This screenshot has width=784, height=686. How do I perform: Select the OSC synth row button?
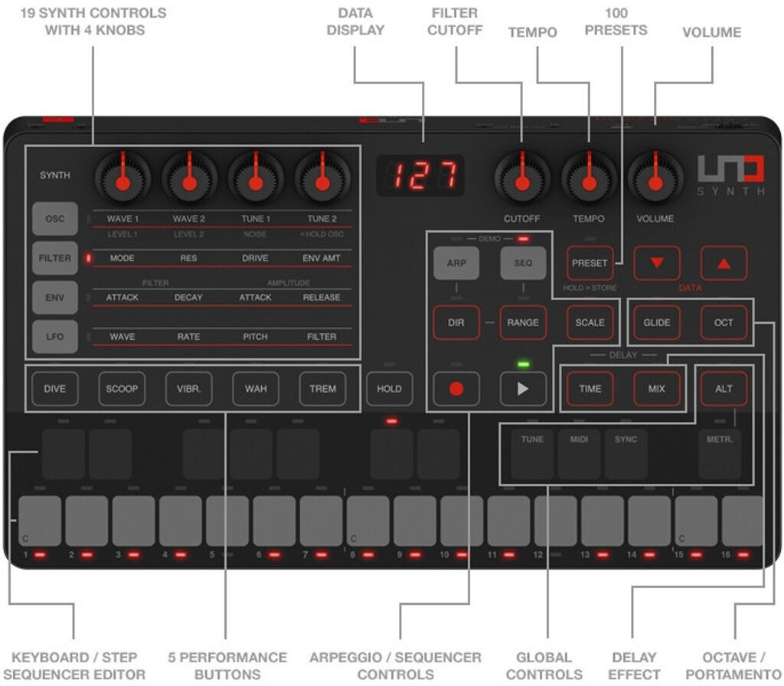click(x=55, y=219)
